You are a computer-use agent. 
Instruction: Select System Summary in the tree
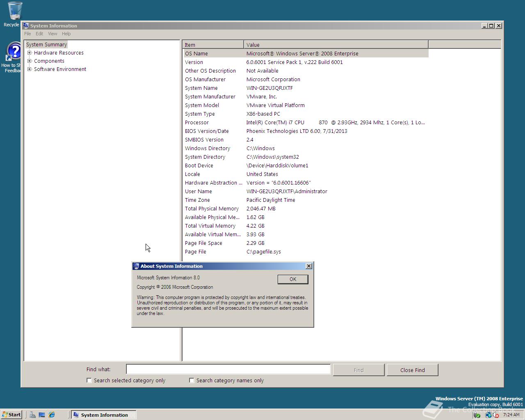[46, 44]
